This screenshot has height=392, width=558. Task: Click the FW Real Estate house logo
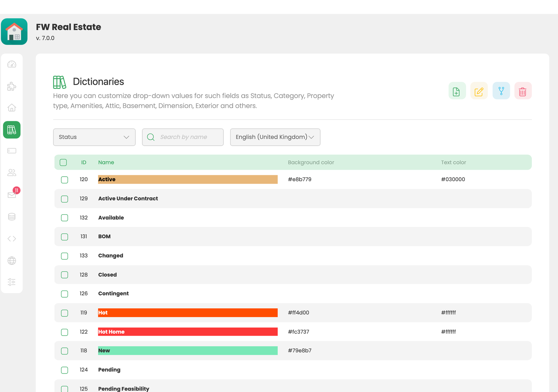[x=14, y=32]
